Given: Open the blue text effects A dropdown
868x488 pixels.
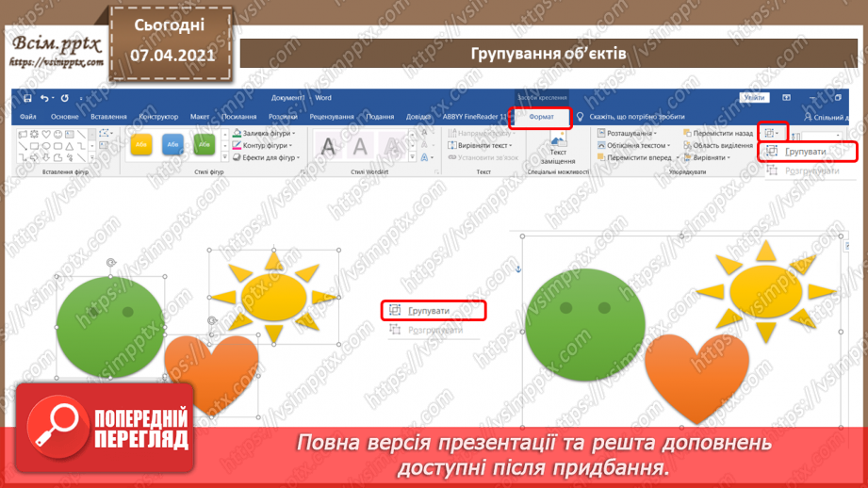Looking at the screenshot, I should 426,157.
